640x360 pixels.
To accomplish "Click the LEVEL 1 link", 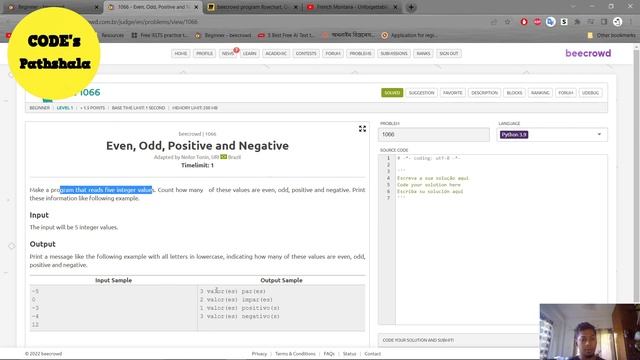I will point(64,108).
